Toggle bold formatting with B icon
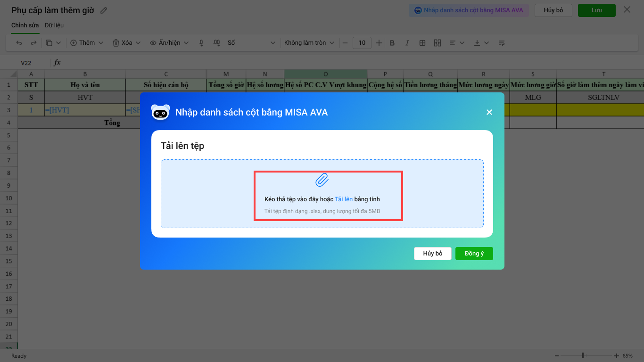This screenshot has height=362, width=644. click(392, 43)
